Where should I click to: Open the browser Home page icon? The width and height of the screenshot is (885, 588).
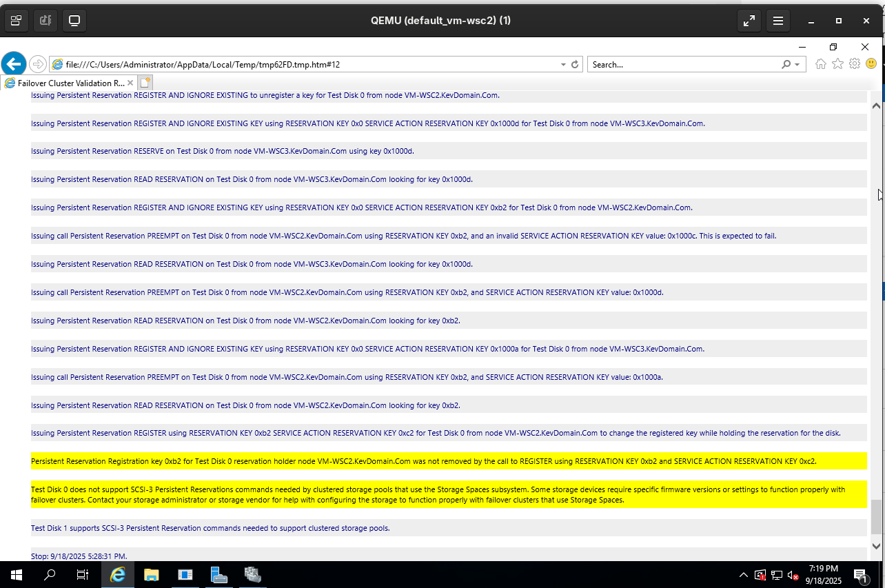pyautogui.click(x=820, y=64)
